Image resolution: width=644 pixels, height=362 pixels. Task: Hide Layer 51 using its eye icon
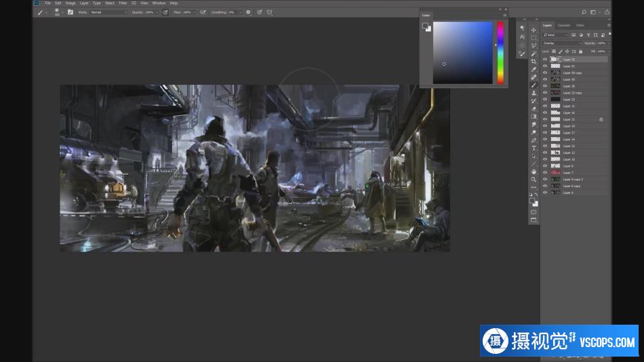click(x=545, y=66)
